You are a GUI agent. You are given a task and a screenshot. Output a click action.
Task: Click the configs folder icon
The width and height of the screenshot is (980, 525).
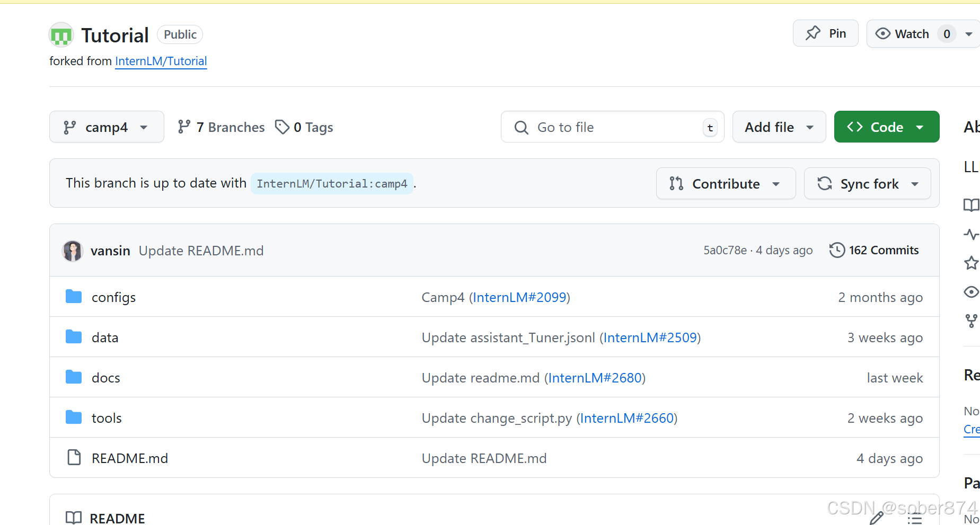(x=74, y=297)
